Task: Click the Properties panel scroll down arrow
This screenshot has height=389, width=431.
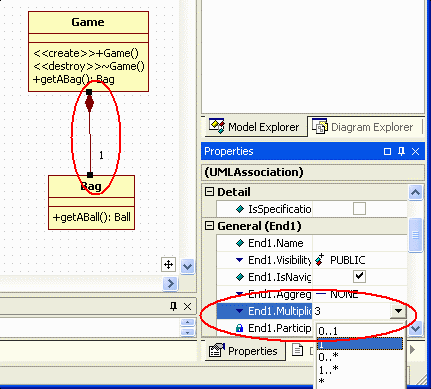Action: coord(415,328)
